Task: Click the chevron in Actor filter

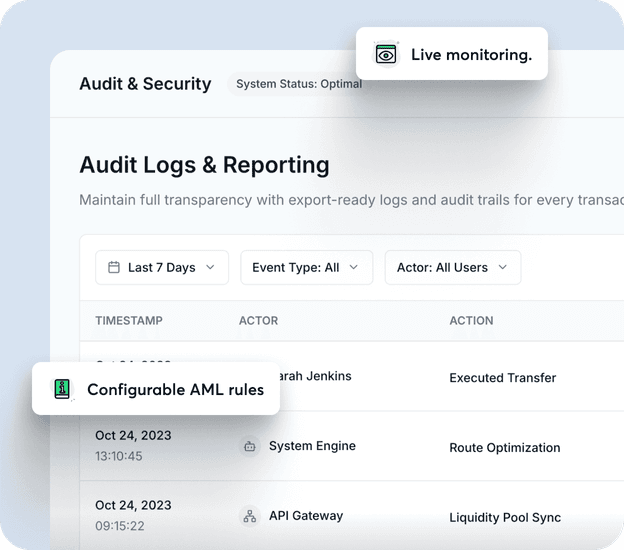Action: click(503, 267)
